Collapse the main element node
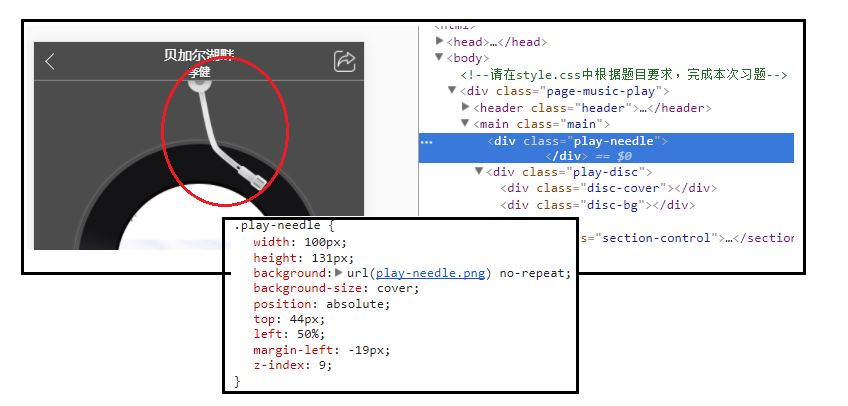The width and height of the screenshot is (848, 406). pyautogui.click(x=466, y=124)
